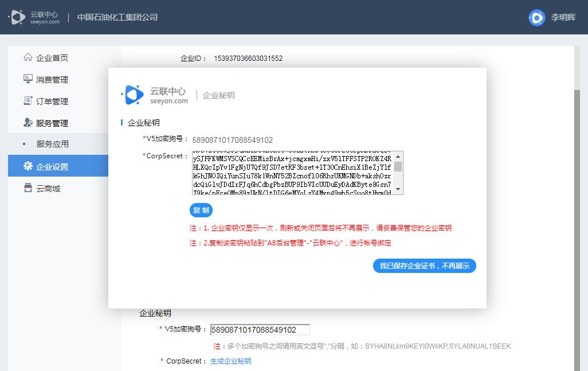588x371 pixels.
Task: Click the down arrow of the CorpSecret scrollbar
Action: click(x=398, y=189)
